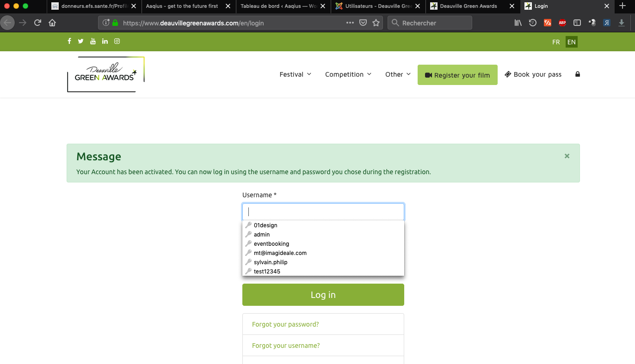Switch site language to FR

click(556, 42)
